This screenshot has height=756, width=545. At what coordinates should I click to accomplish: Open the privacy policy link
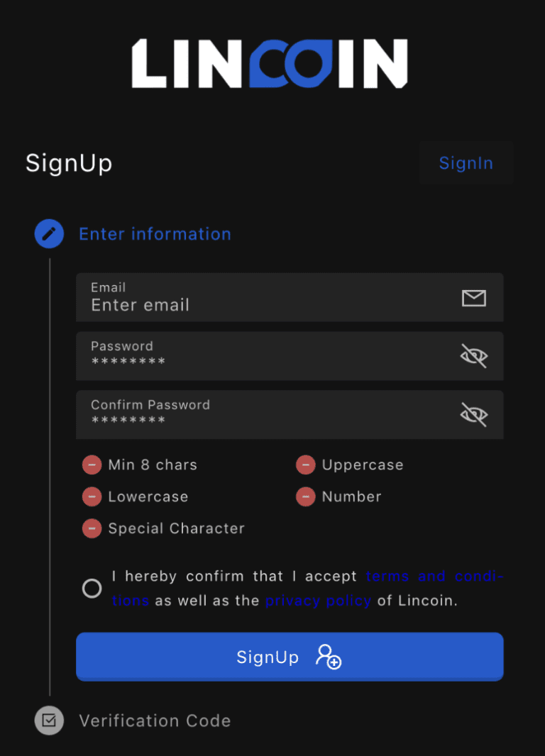tap(318, 600)
